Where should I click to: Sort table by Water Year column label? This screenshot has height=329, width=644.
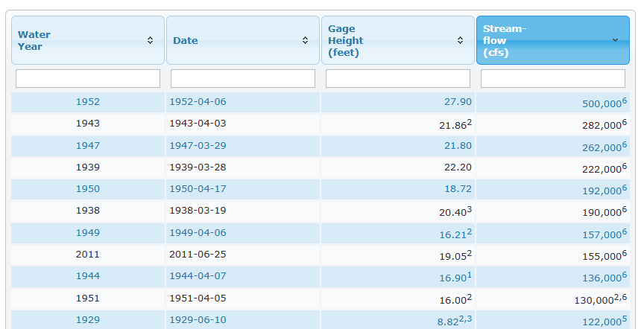34,40
